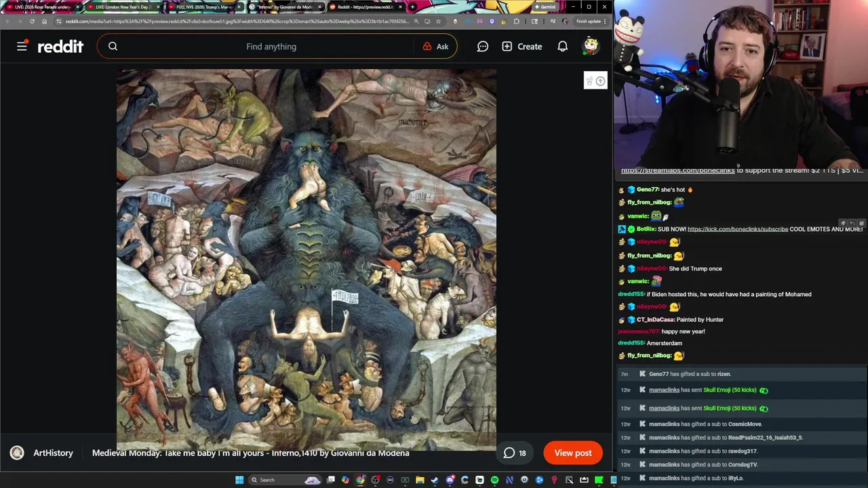The image size is (868, 488).
Task: Open the Windows Start menu
Action: pyautogui.click(x=239, y=480)
